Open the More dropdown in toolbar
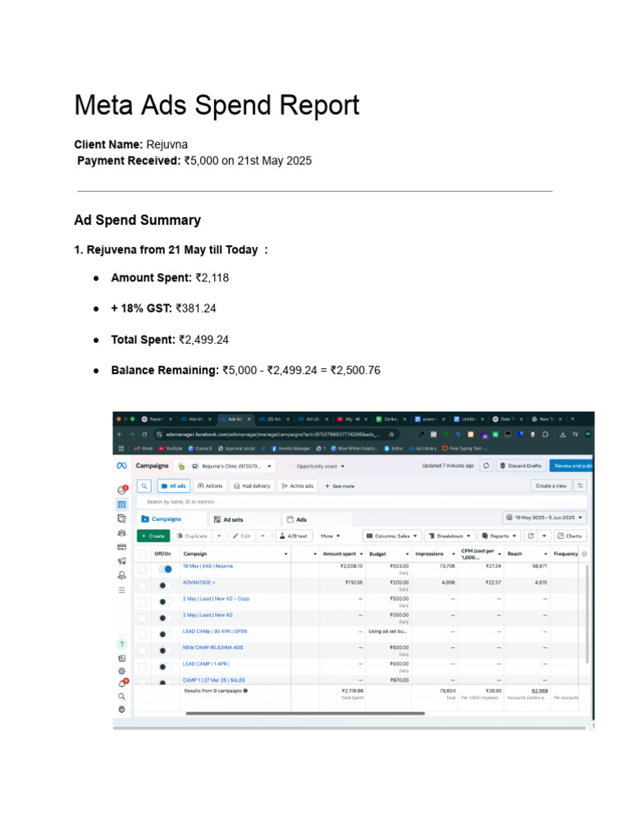The height and width of the screenshot is (840, 630). (x=330, y=536)
